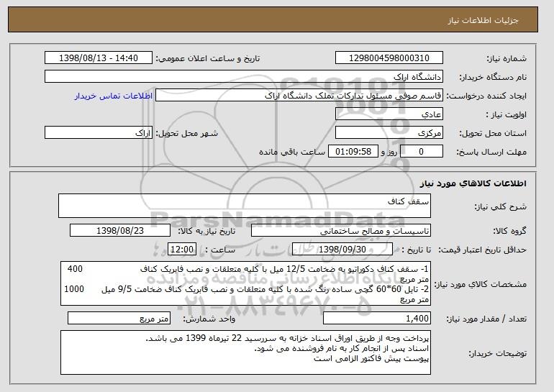
Task: Click the time field showing 12:00
Action: (x=182, y=250)
